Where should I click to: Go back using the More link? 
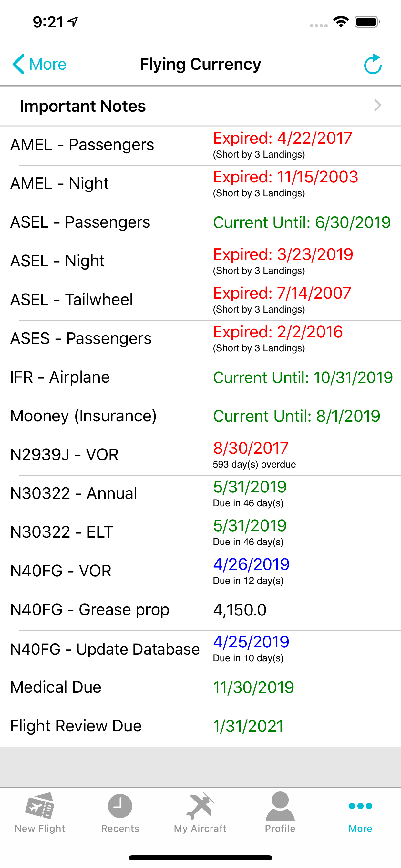pyautogui.click(x=47, y=64)
